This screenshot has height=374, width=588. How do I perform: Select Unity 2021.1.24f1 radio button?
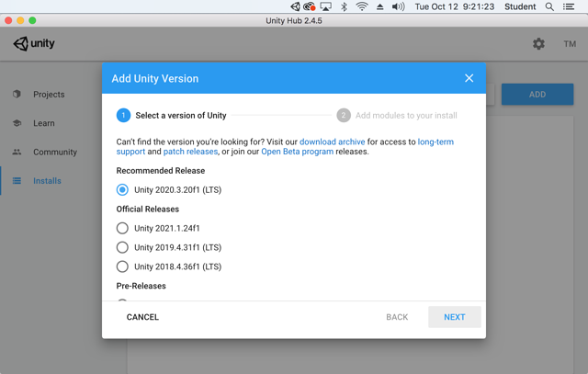[x=122, y=228]
